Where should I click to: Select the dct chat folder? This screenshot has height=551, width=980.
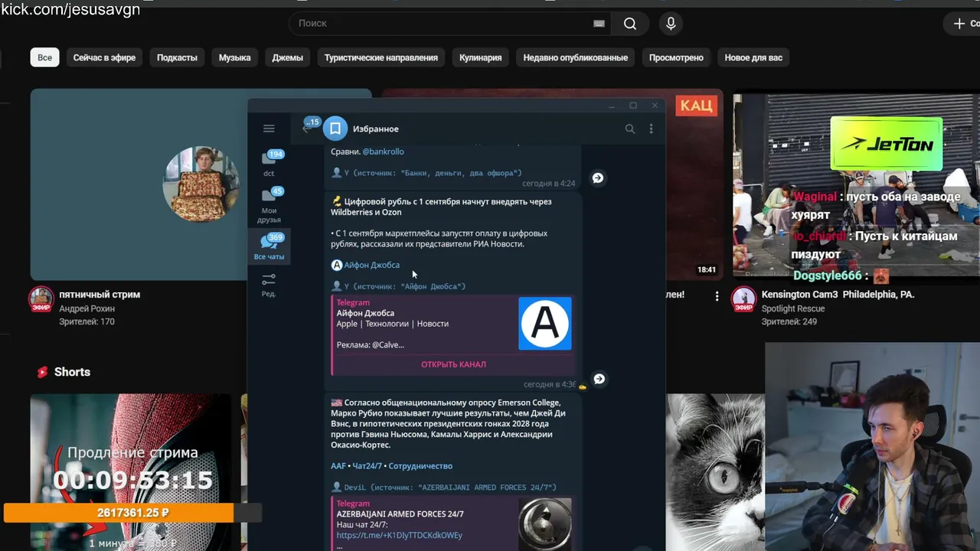coord(269,163)
